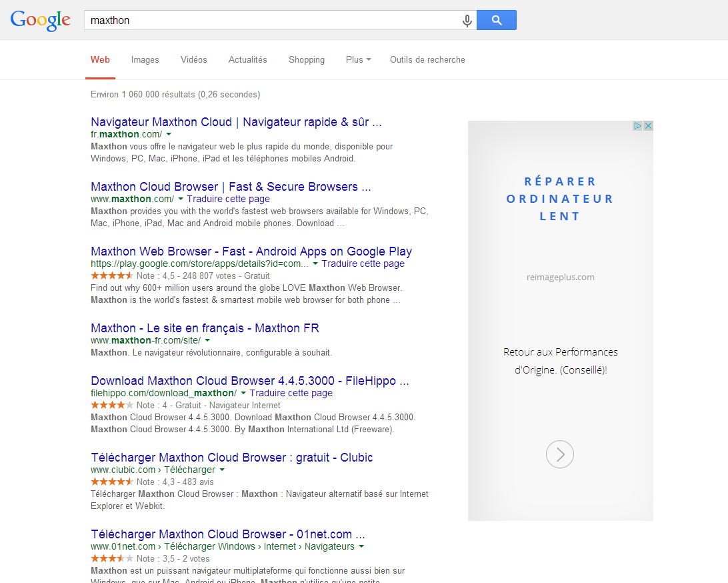The image size is (728, 583).
Task: Click ad text Retour aux Performances d'Origine
Action: (561, 361)
